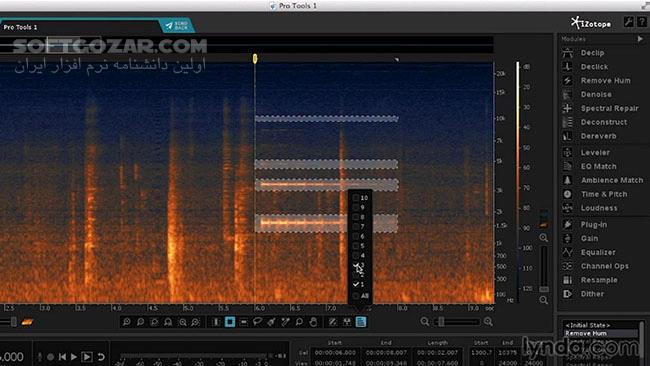Click the play selection button
The width and height of the screenshot is (650, 366).
coord(87,357)
